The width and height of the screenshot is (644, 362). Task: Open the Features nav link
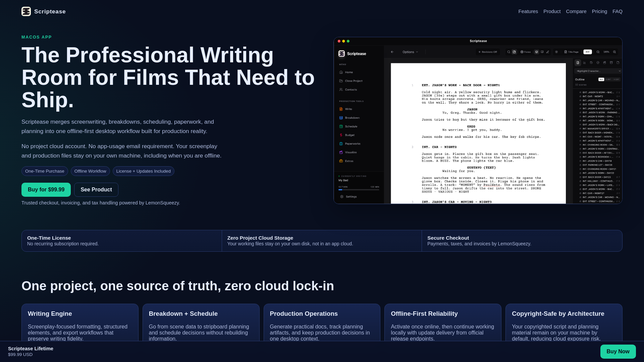[x=528, y=11]
